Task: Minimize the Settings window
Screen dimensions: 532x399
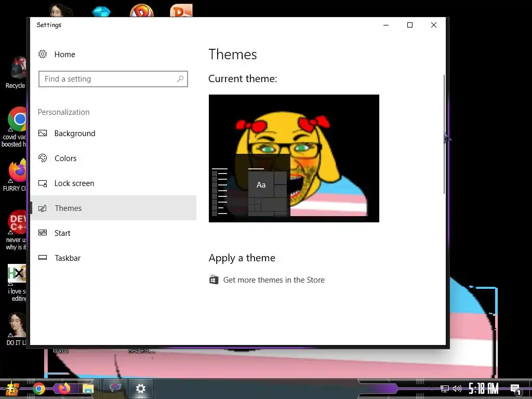Action: (x=386, y=25)
